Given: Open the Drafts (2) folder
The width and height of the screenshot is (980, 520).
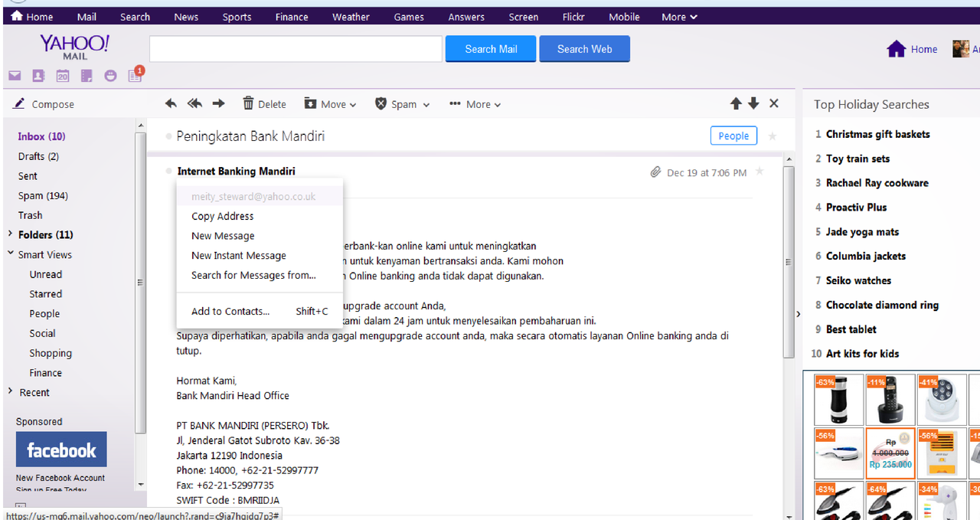Looking at the screenshot, I should tap(38, 156).
